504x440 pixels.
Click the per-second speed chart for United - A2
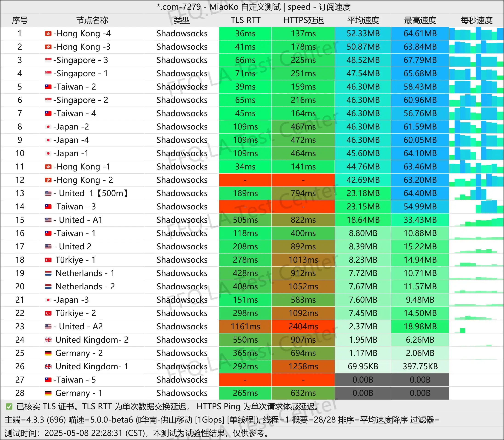[476, 326]
